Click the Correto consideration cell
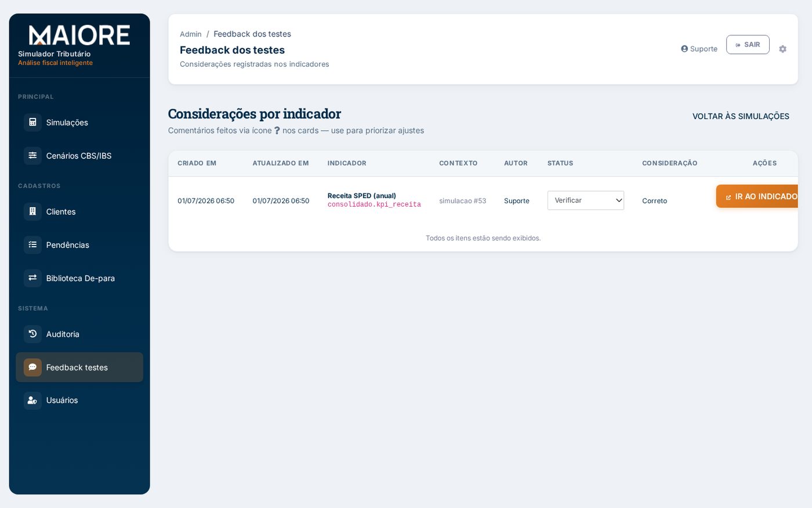Viewport: 812px width, 508px height. (655, 201)
